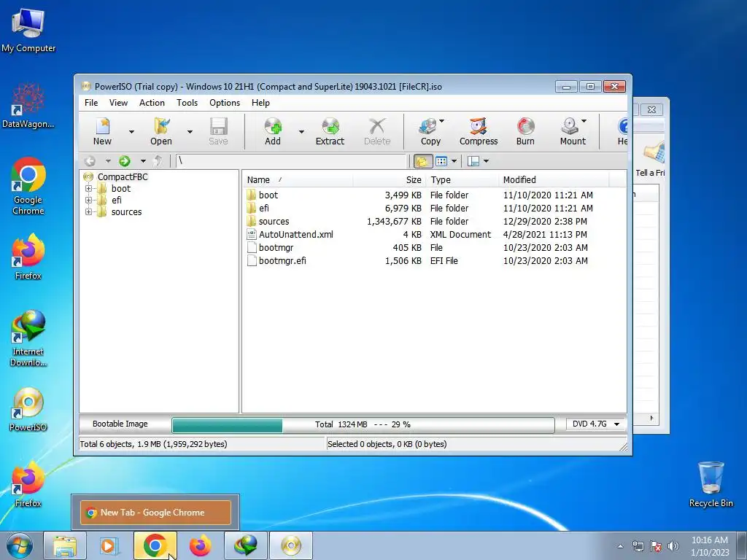The image size is (747, 560).
Task: Click the Open toolbar icon
Action: click(x=161, y=131)
